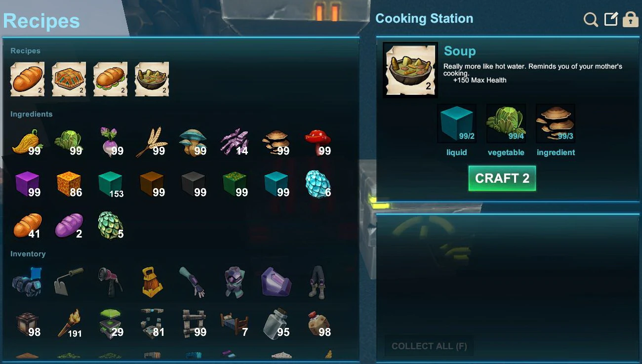
Task: Select the Soup recipe in the recipe list
Action: coord(152,79)
